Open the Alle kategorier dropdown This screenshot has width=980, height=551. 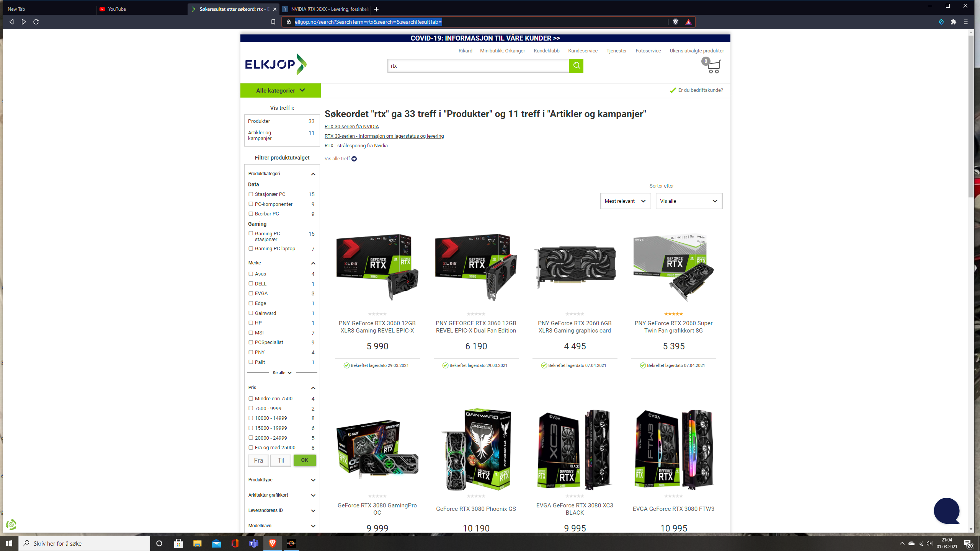[281, 90]
